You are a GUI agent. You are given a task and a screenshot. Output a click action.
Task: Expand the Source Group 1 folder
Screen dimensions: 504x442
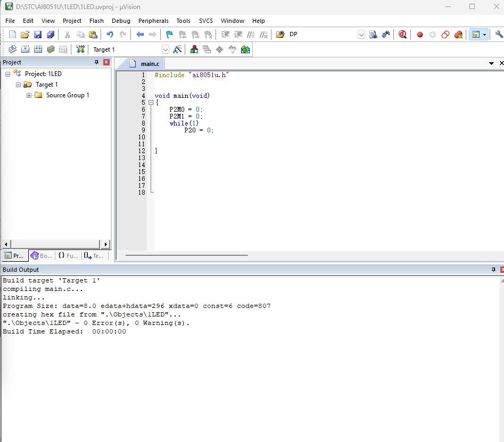[29, 95]
